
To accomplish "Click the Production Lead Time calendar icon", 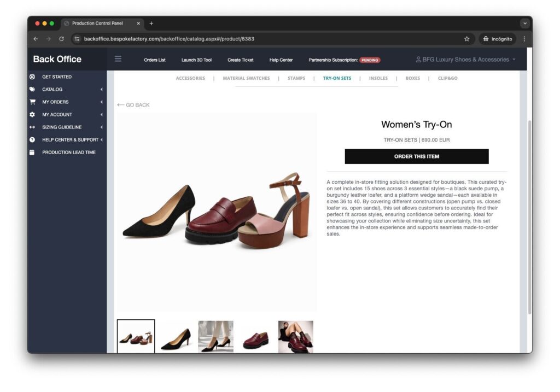I will [x=32, y=152].
